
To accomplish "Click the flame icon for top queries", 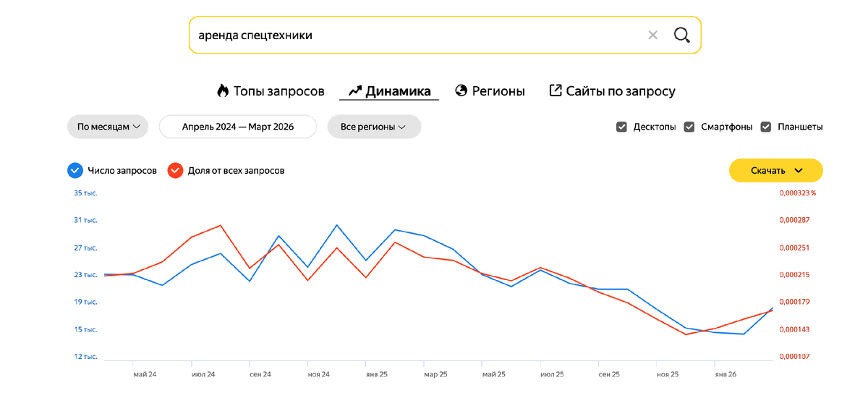I will tap(223, 90).
